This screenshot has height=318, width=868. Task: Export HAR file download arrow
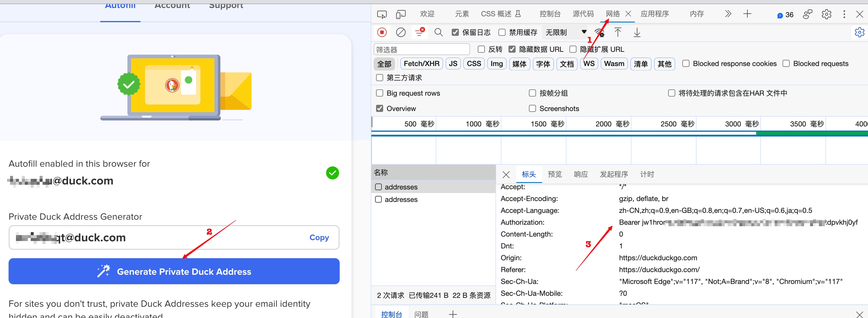click(637, 32)
